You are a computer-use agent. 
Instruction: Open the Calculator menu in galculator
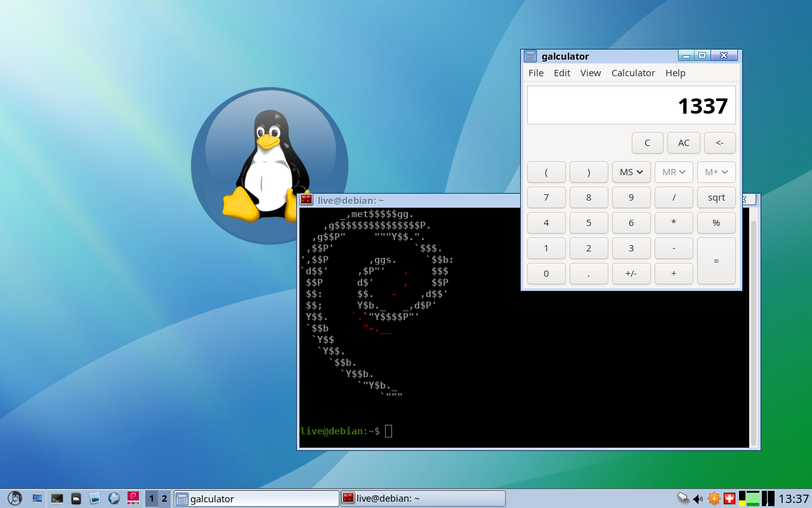(x=633, y=73)
